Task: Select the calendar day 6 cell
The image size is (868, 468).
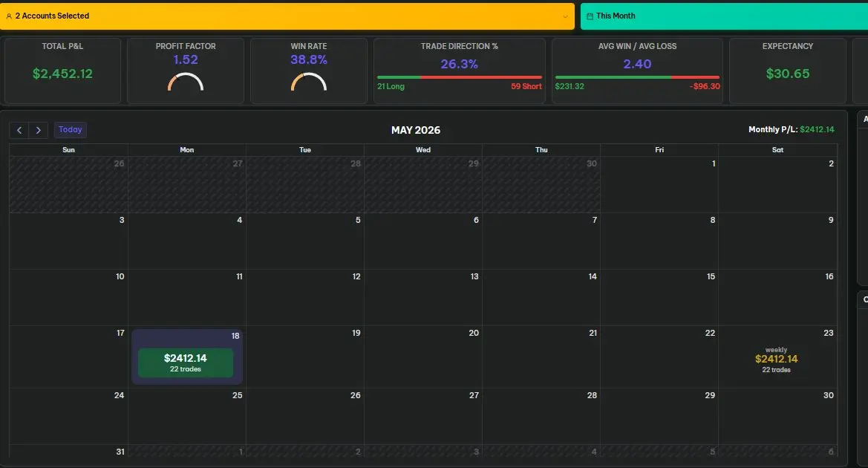Action: pos(423,241)
